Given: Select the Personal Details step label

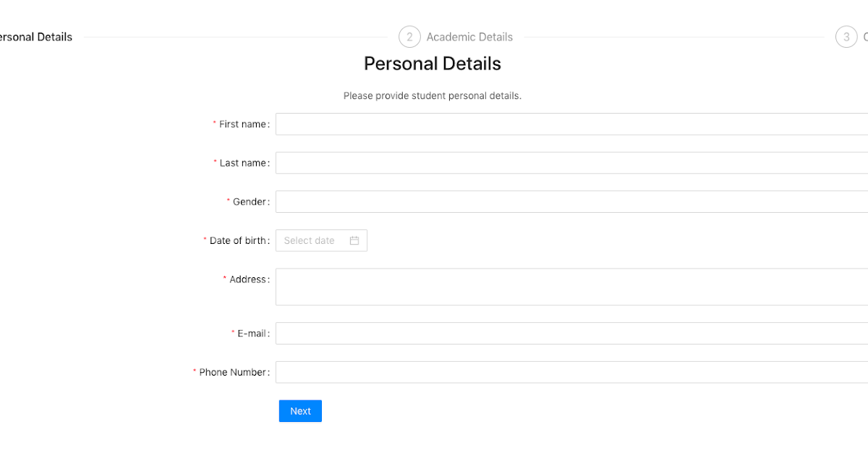Looking at the screenshot, I should (36, 37).
